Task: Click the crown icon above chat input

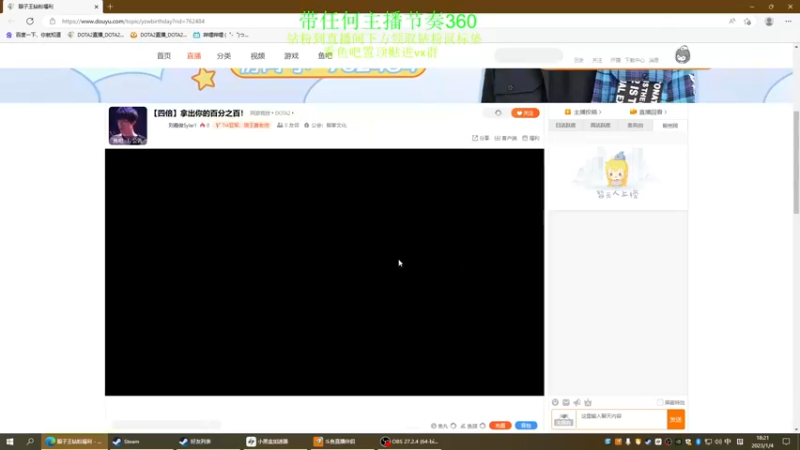Action: [x=588, y=403]
